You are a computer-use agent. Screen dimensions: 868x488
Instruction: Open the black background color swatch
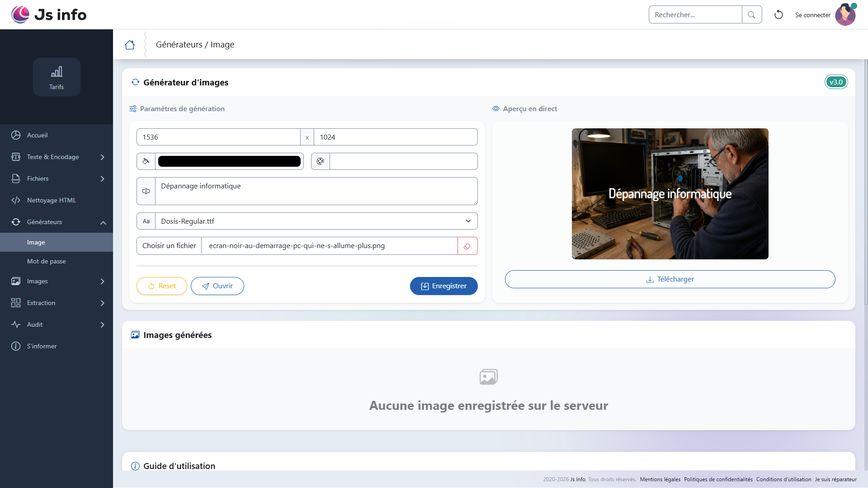point(229,161)
